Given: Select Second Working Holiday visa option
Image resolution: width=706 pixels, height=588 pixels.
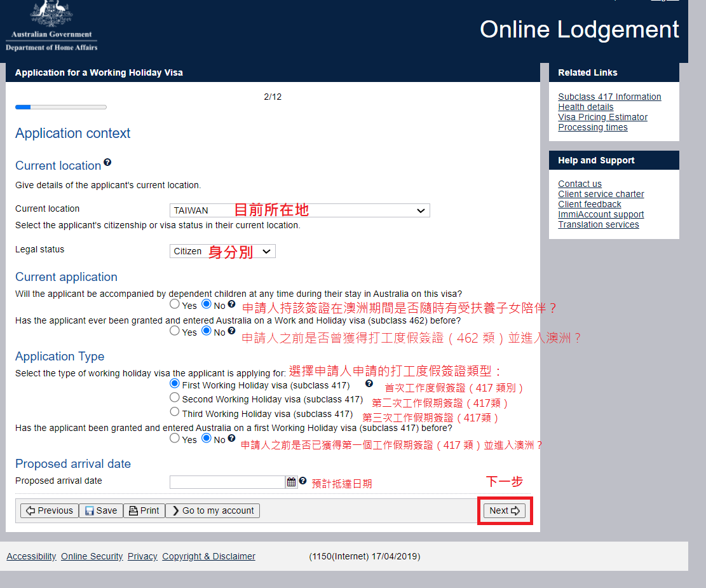Looking at the screenshot, I should (x=175, y=398).
